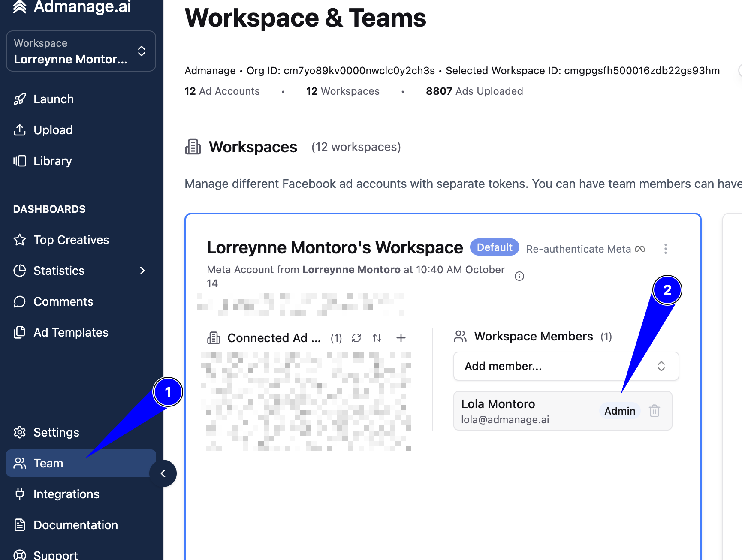This screenshot has width=742, height=560.
Task: Open the workspace three-dot options menu
Action: tap(666, 249)
